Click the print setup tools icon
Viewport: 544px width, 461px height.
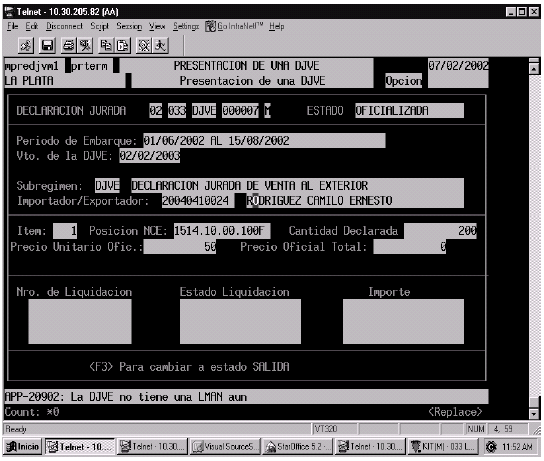pyautogui.click(x=85, y=46)
